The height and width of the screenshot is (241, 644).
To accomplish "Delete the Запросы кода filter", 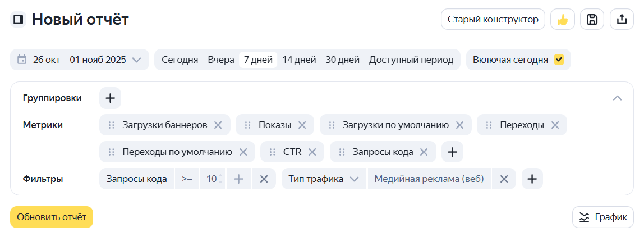I will click(264, 179).
